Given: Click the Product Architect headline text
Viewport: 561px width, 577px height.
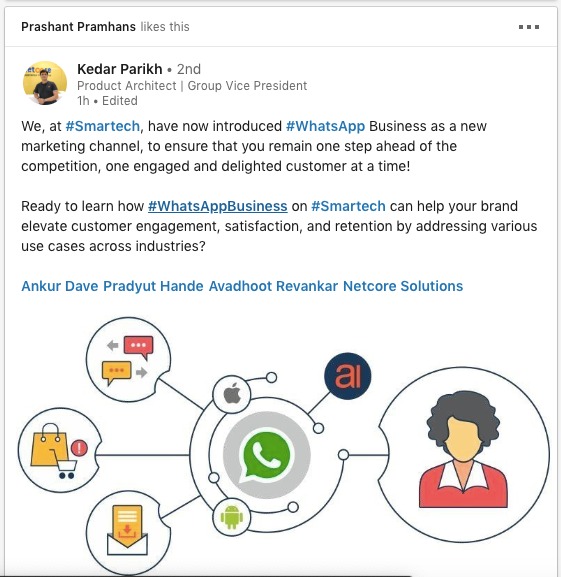Looking at the screenshot, I should click(192, 86).
